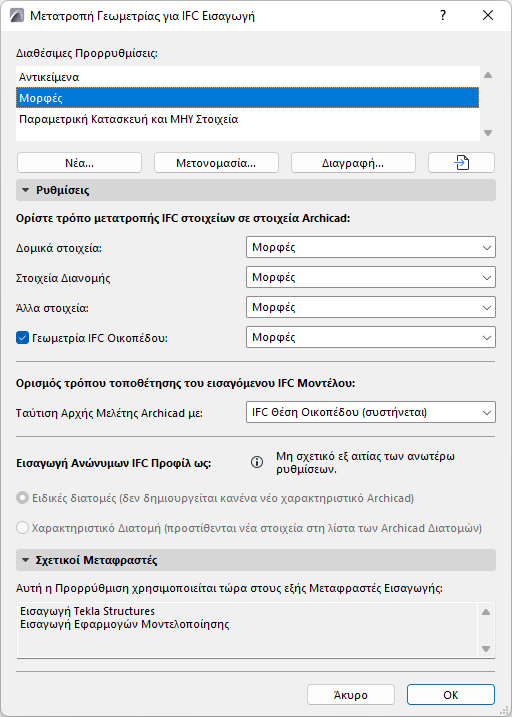Click translators list scroll up arrow
The height and width of the screenshot is (717, 512).
486,612
